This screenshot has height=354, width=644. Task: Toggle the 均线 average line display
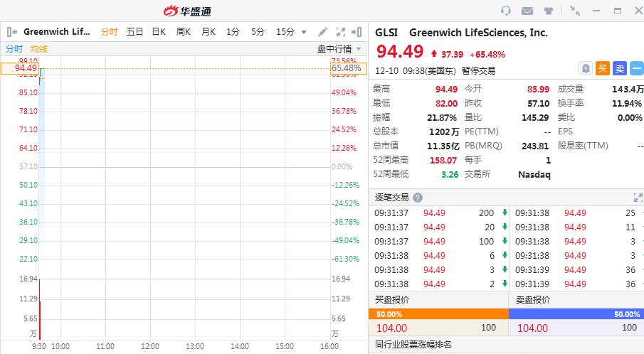tap(39, 48)
